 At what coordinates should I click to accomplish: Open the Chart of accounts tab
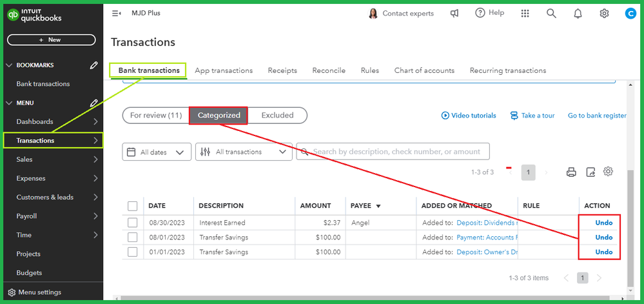pyautogui.click(x=424, y=71)
